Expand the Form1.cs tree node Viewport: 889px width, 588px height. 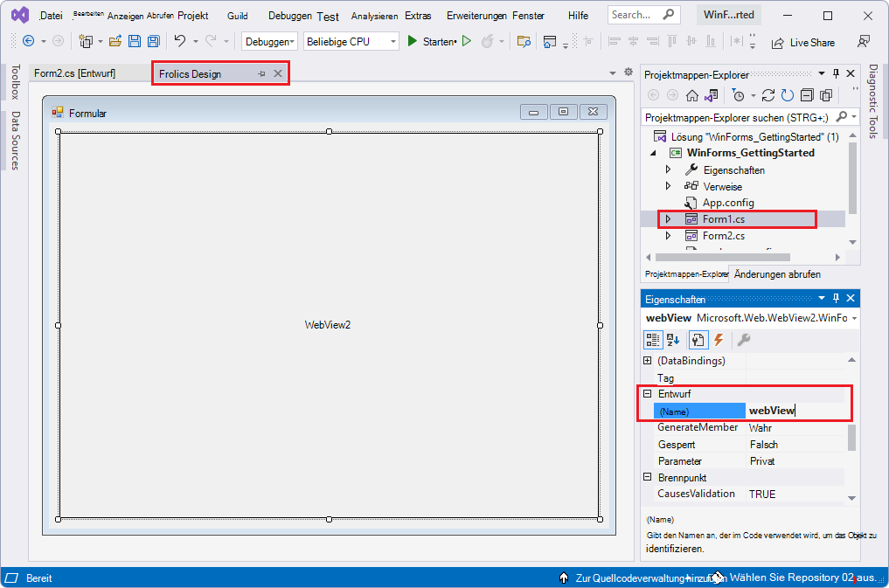coord(667,219)
